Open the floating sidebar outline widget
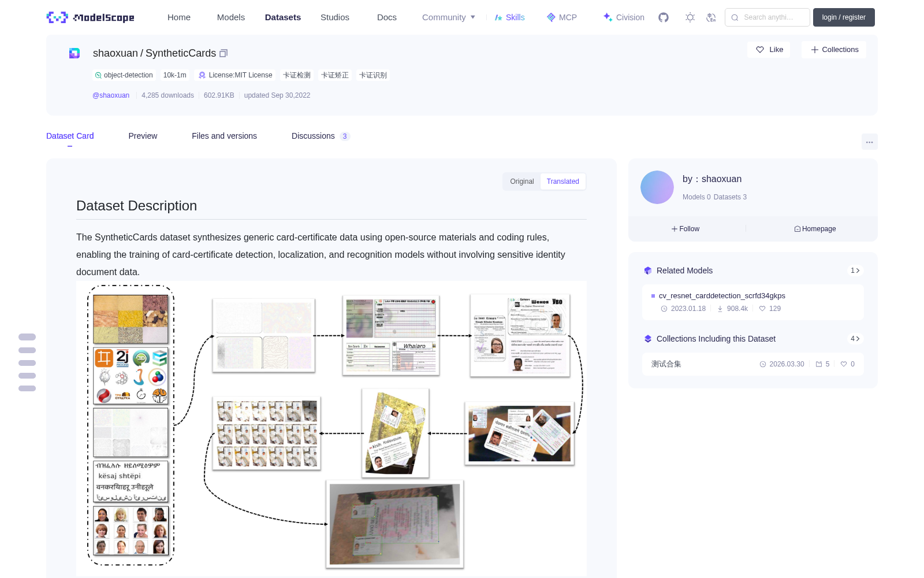The height and width of the screenshot is (578, 924). pos(27,362)
